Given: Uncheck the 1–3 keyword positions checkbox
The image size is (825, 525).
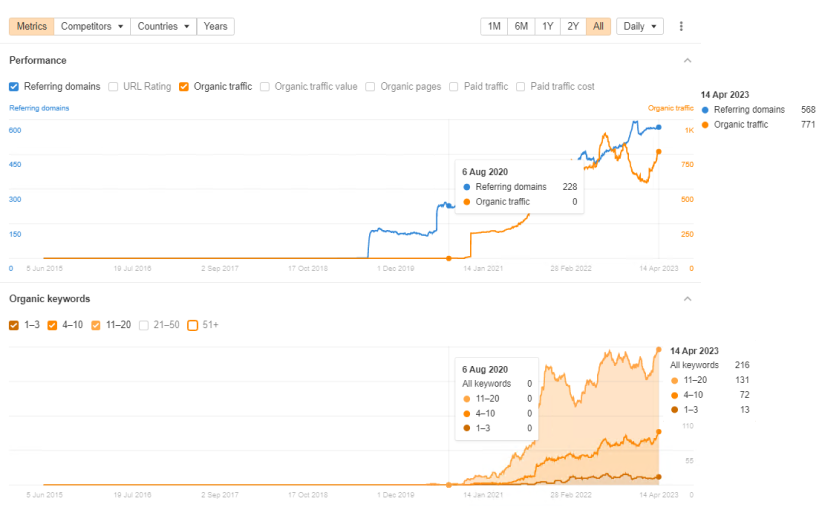Looking at the screenshot, I should point(14,326).
